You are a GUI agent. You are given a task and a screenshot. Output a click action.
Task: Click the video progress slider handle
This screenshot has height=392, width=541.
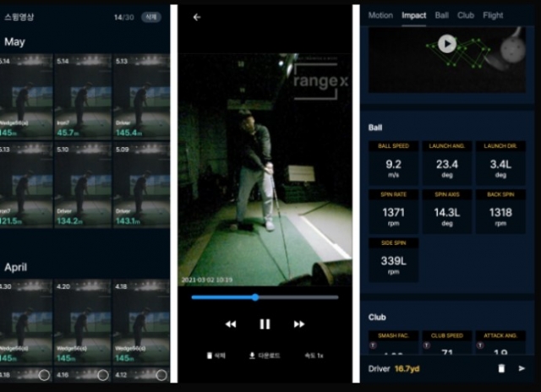(255, 297)
